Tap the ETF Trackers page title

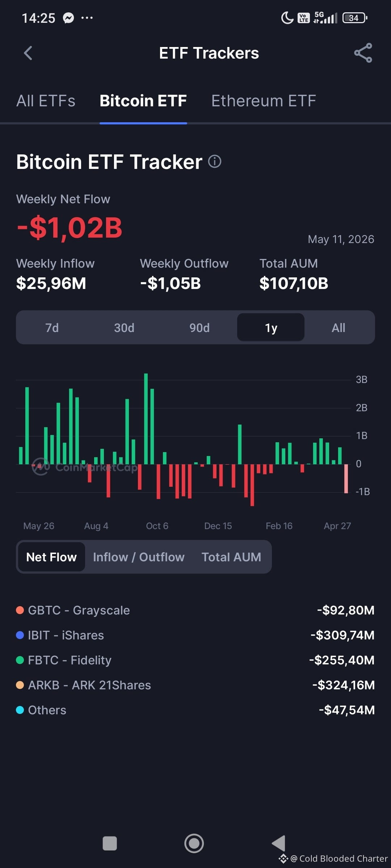pos(209,53)
